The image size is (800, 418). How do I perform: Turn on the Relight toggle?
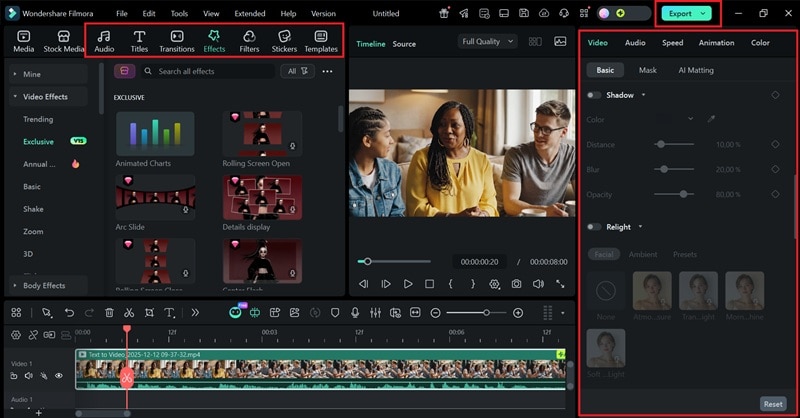click(x=594, y=227)
